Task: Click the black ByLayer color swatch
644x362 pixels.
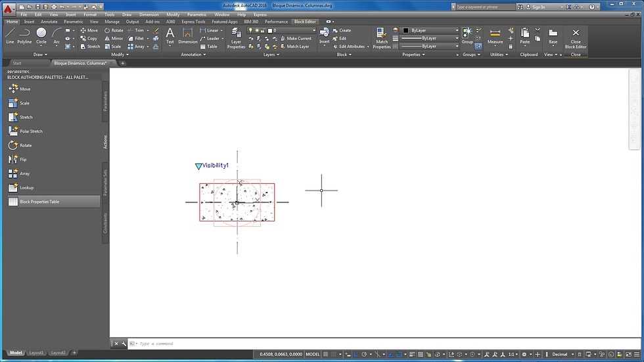Action: [x=406, y=30]
